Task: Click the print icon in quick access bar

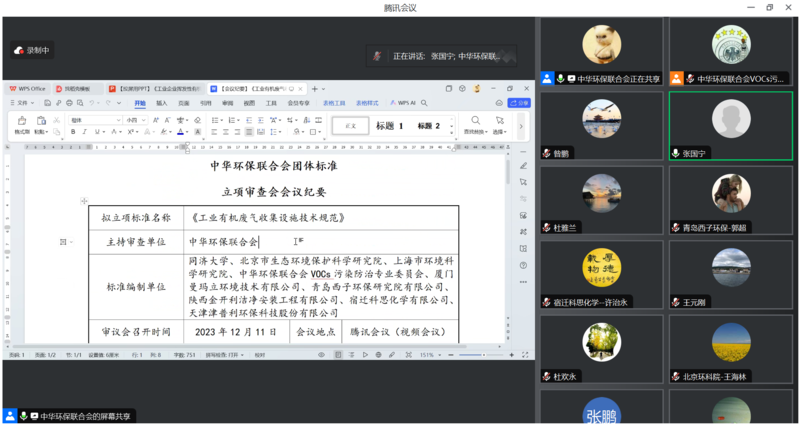Action: pyautogui.click(x=69, y=103)
